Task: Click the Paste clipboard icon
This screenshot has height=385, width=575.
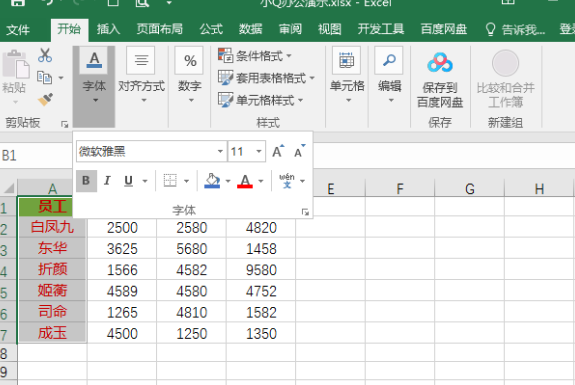Action: pyautogui.click(x=16, y=65)
